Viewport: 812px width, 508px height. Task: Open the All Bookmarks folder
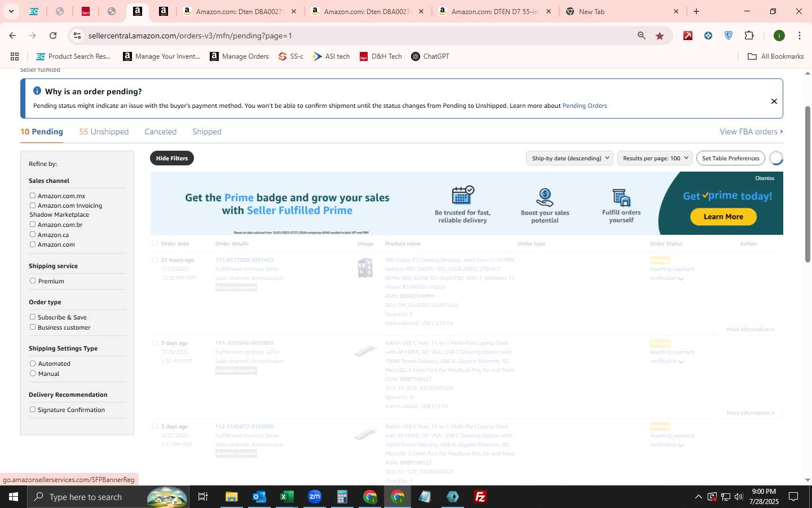775,56
